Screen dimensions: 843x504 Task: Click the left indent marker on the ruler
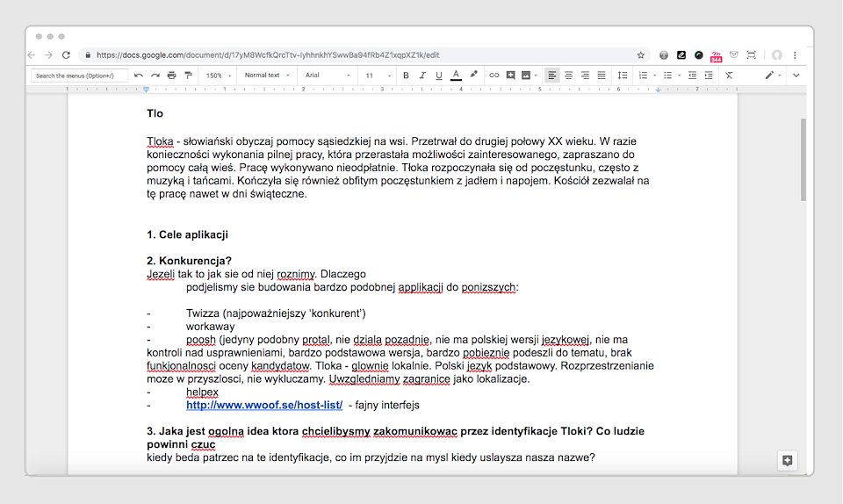[x=146, y=90]
